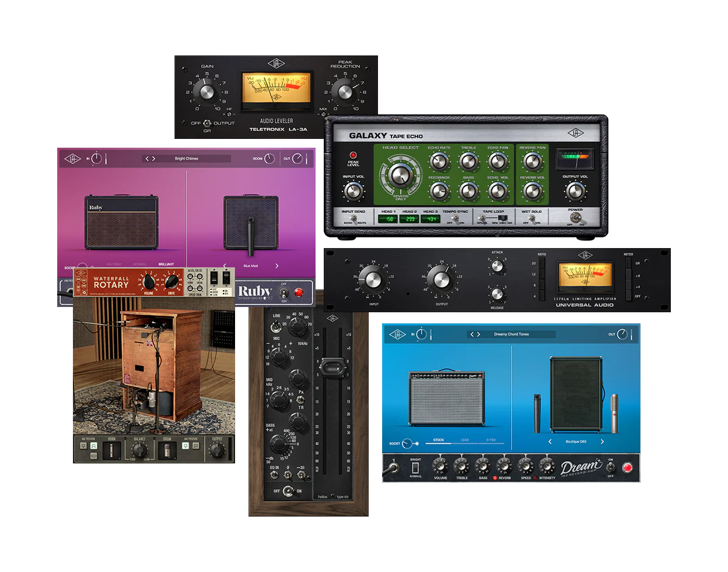Select the LEAD amp mode tab in Dream

point(465,440)
